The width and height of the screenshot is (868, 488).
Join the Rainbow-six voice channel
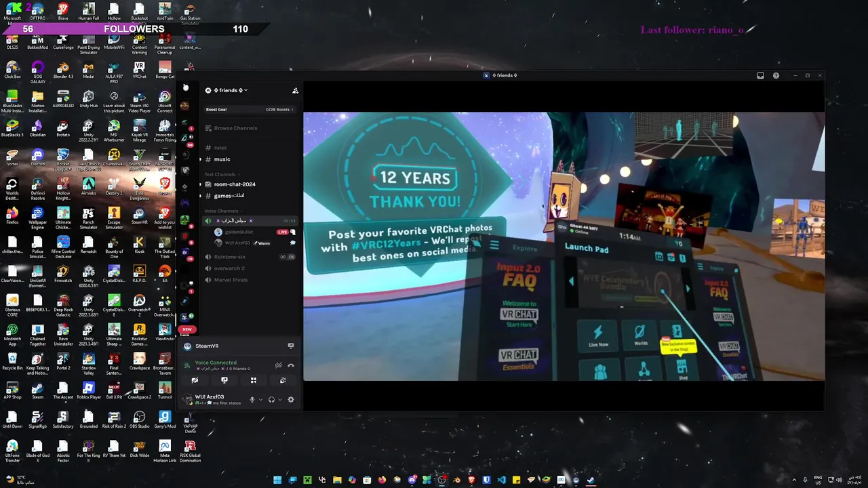pos(249,257)
